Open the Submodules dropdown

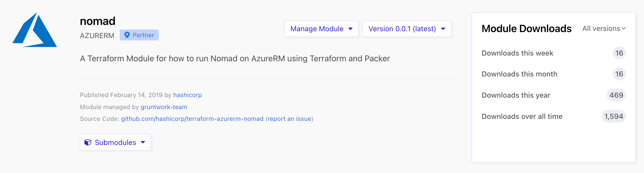pos(115,142)
